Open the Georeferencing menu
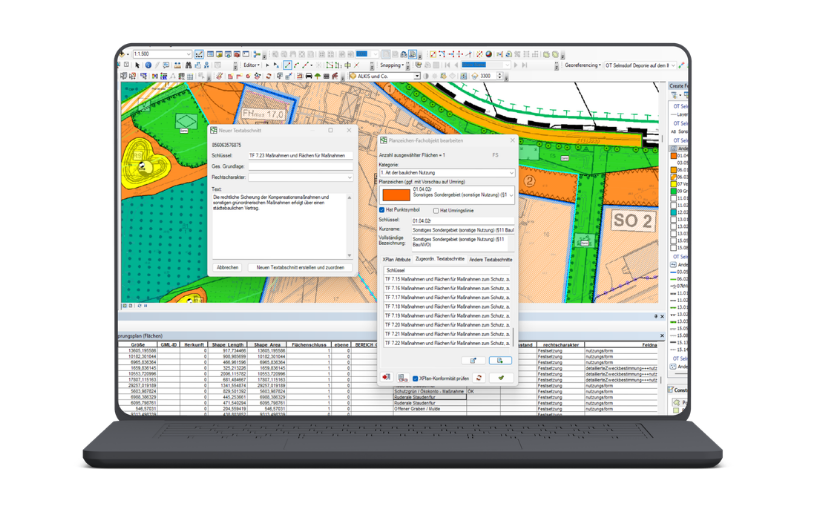The width and height of the screenshot is (828, 507). (582, 65)
